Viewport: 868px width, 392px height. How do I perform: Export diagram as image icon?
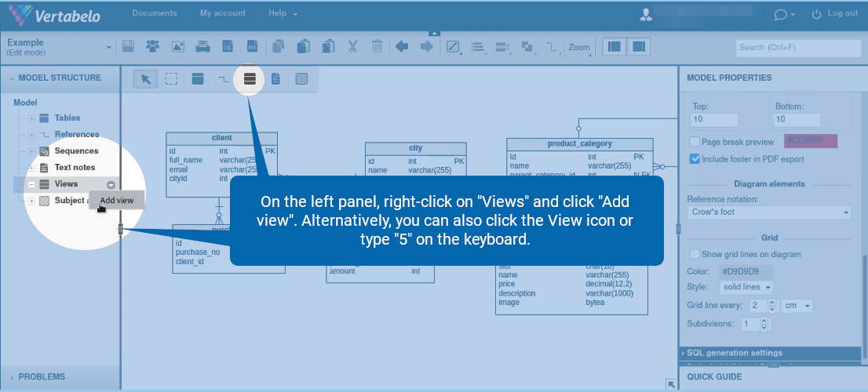pyautogui.click(x=177, y=46)
